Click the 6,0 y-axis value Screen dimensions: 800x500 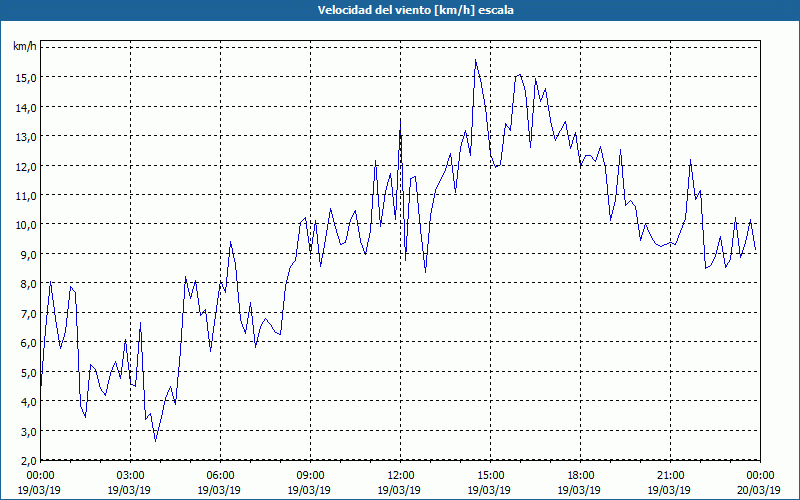point(28,343)
